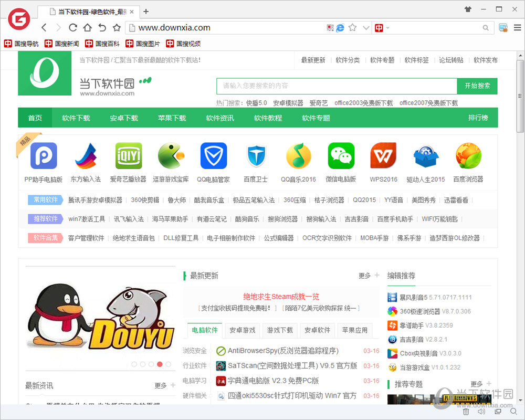525x420 pixels.
Task: Click the 微信电脑版 icon
Action: tap(341, 156)
